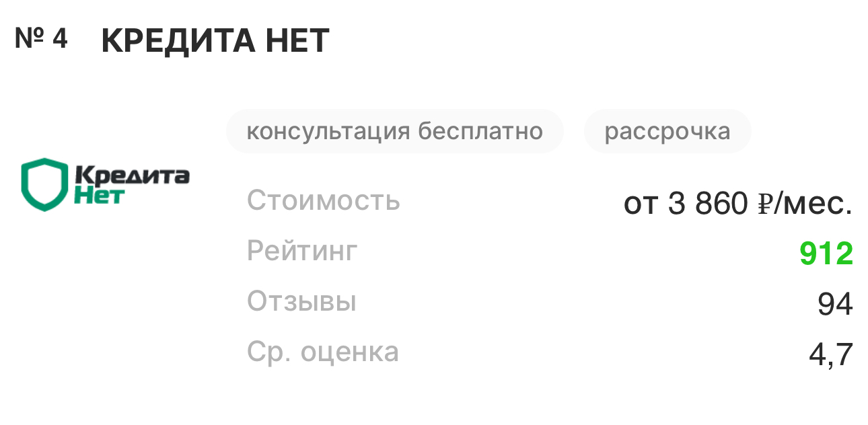Click the "от" prefix in the price

pyautogui.click(x=640, y=204)
